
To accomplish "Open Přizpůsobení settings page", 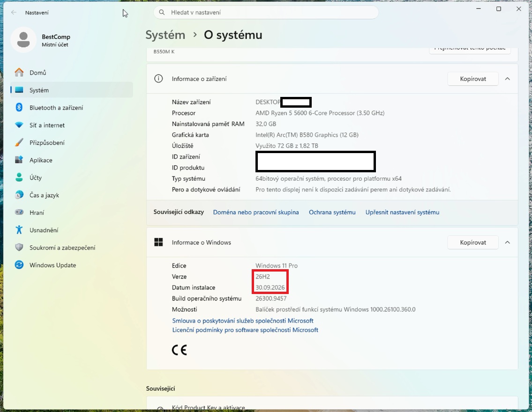I will (x=72, y=143).
